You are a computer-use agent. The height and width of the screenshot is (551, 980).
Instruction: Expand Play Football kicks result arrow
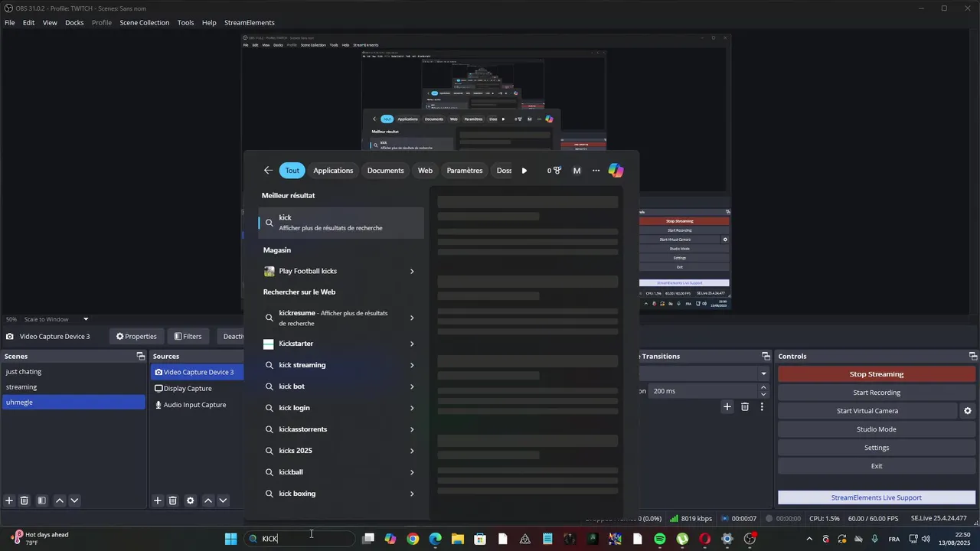pyautogui.click(x=412, y=271)
